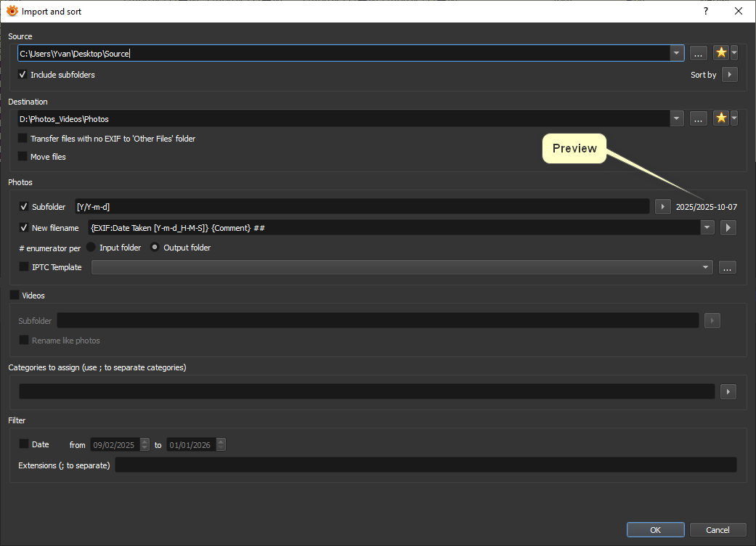The height and width of the screenshot is (546, 756).
Task: Uncheck the Photos Subfolder checkbox
Action: tap(24, 207)
